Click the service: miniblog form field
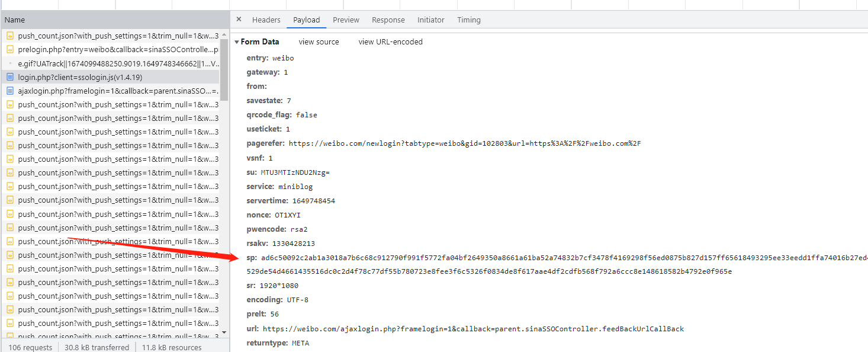This screenshot has width=868, height=352. (279, 187)
